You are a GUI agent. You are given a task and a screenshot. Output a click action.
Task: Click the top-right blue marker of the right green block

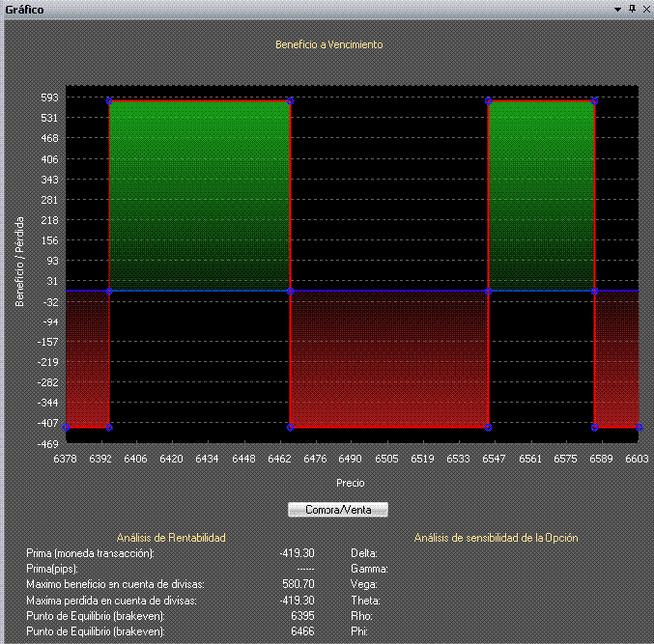pos(594,100)
